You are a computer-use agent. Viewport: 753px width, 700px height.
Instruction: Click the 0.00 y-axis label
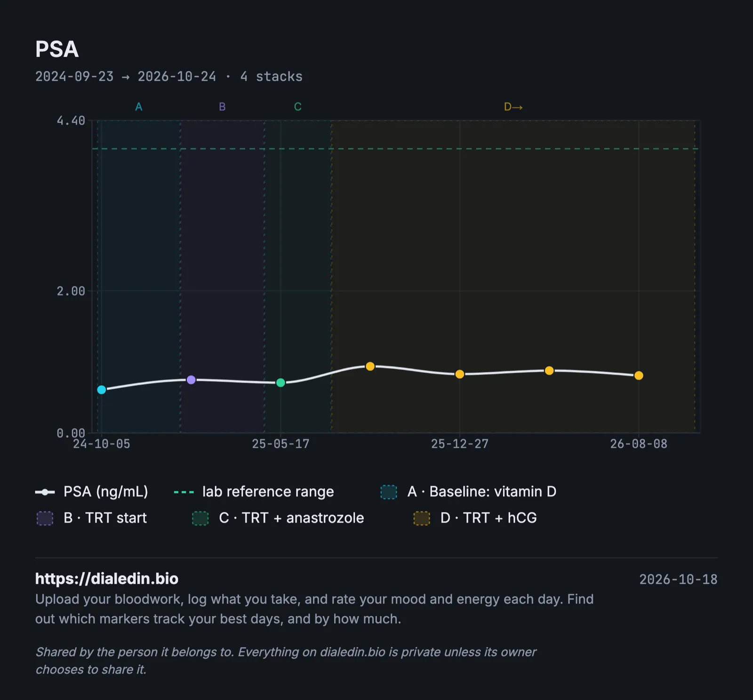click(x=71, y=433)
